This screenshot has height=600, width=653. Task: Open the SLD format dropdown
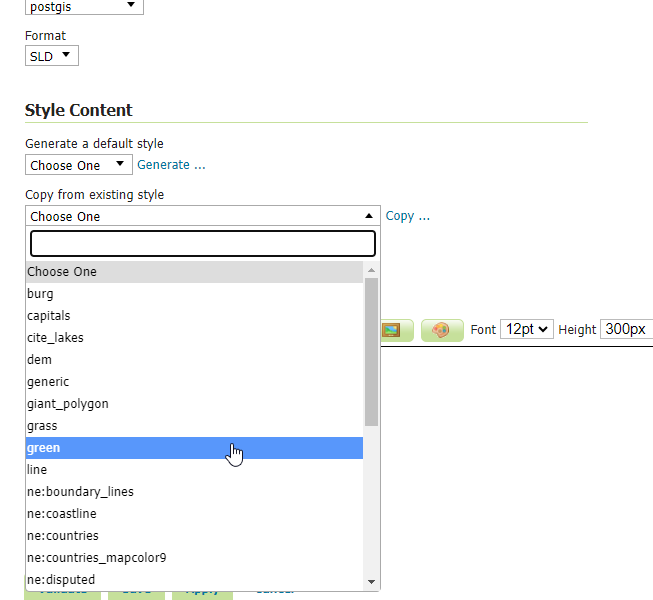click(51, 56)
